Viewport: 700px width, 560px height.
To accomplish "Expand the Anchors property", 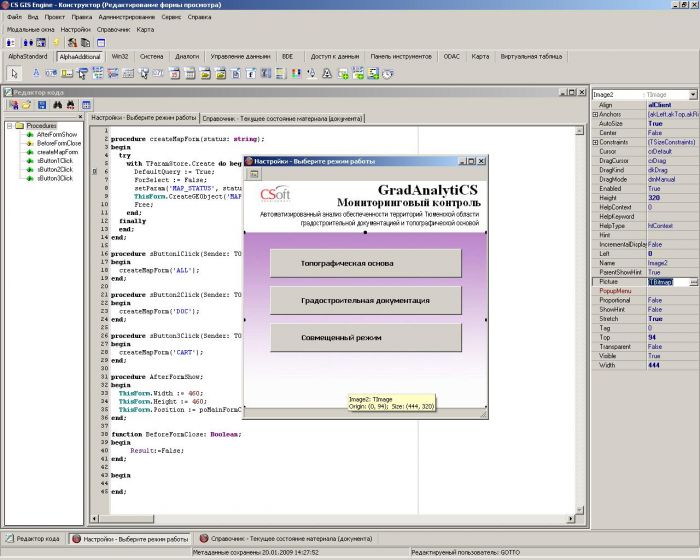I will click(595, 114).
